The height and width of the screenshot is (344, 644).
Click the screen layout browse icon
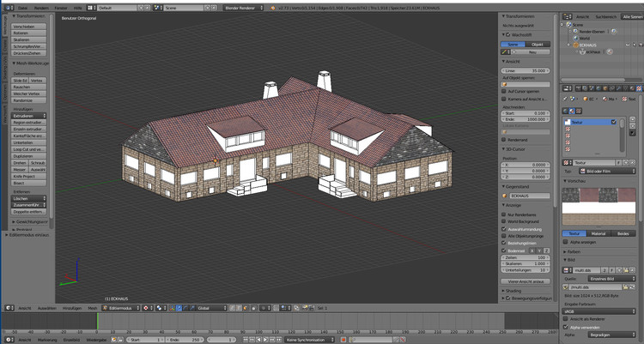[91, 8]
